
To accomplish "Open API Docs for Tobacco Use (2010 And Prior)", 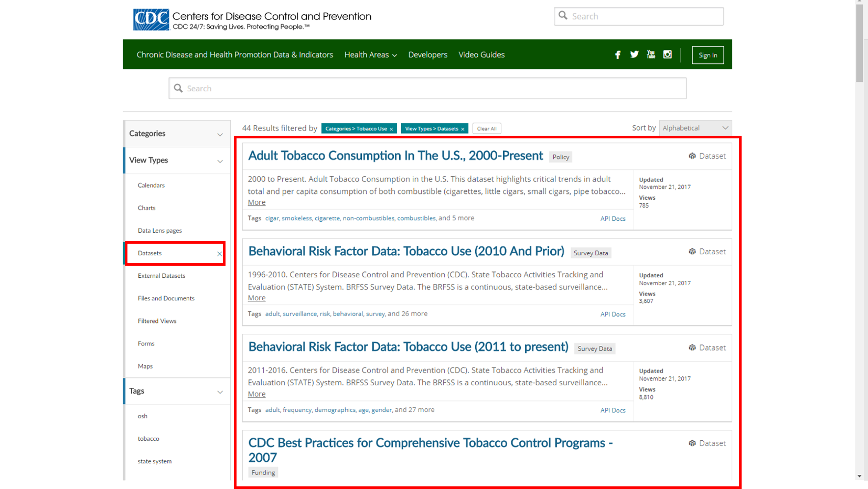I will tap(613, 314).
